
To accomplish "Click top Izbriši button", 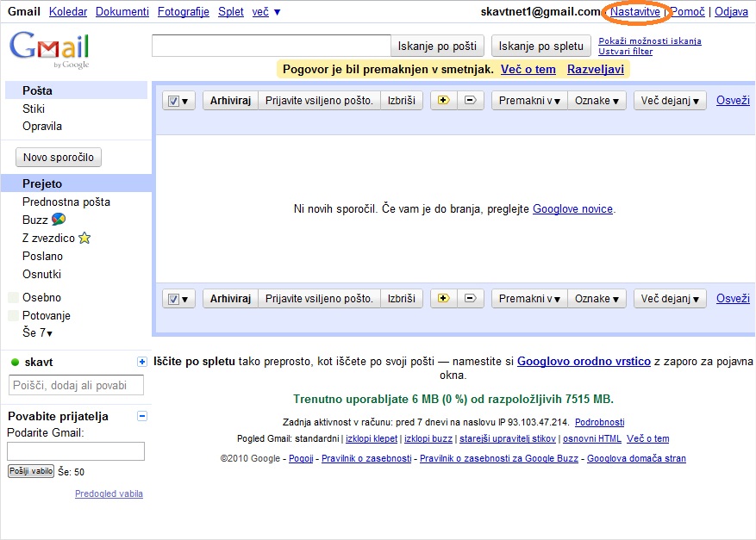I will click(x=401, y=100).
